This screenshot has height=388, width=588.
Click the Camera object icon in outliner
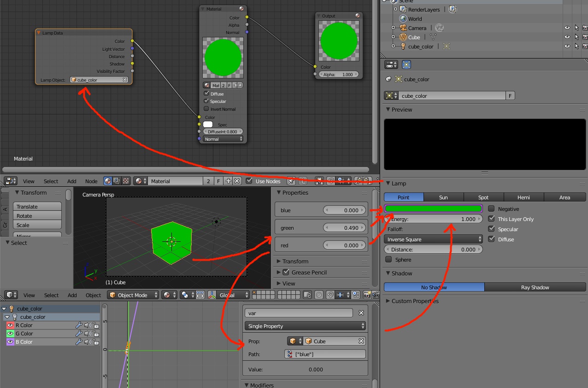[403, 28]
